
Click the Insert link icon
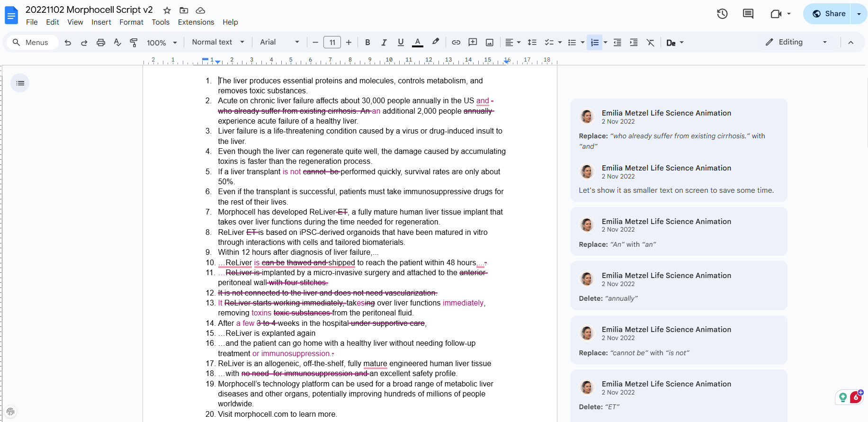coord(456,43)
